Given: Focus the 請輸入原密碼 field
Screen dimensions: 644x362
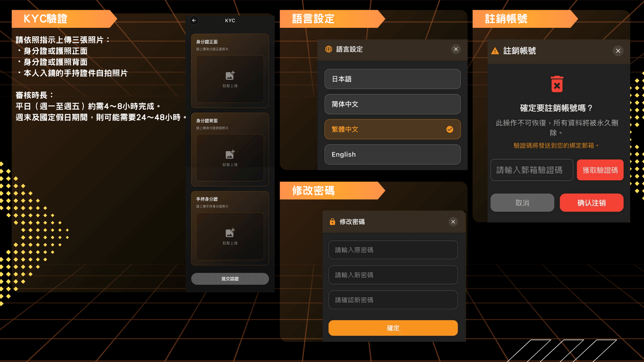Looking at the screenshot, I should click(393, 250).
